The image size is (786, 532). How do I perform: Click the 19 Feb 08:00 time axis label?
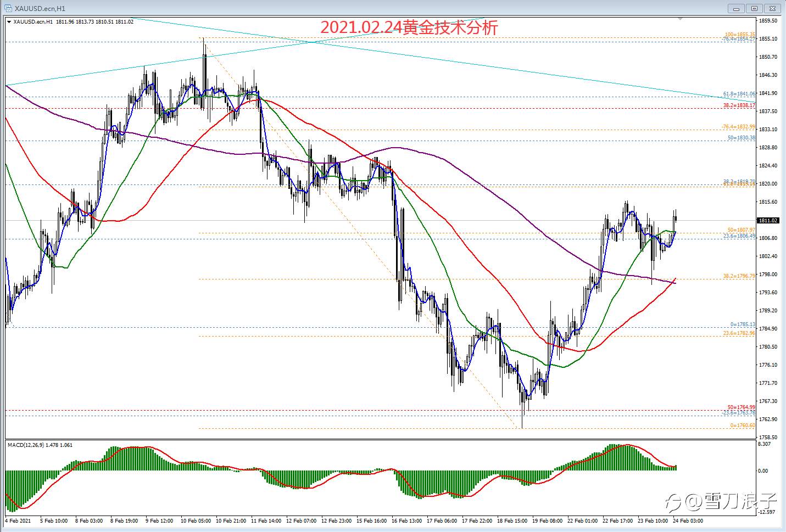(548, 520)
